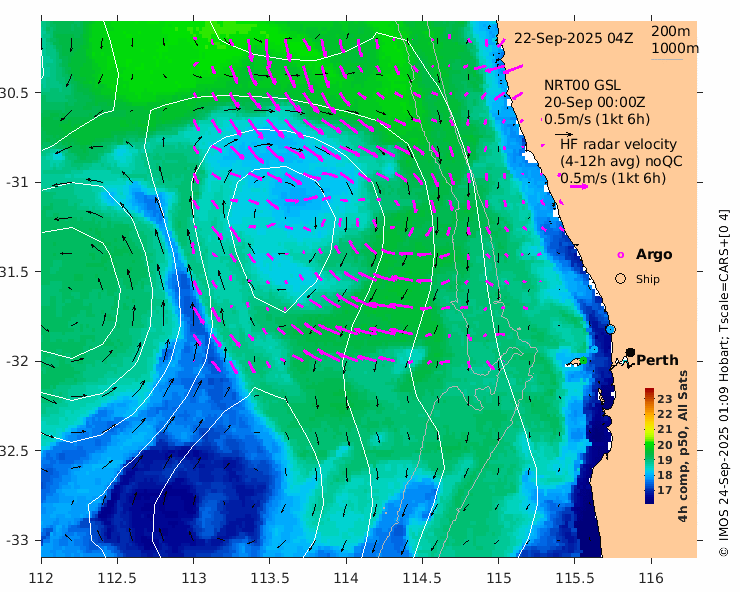Click the black GSL reference velocity arrow
Screen dimensions: 740x592
[564, 135]
